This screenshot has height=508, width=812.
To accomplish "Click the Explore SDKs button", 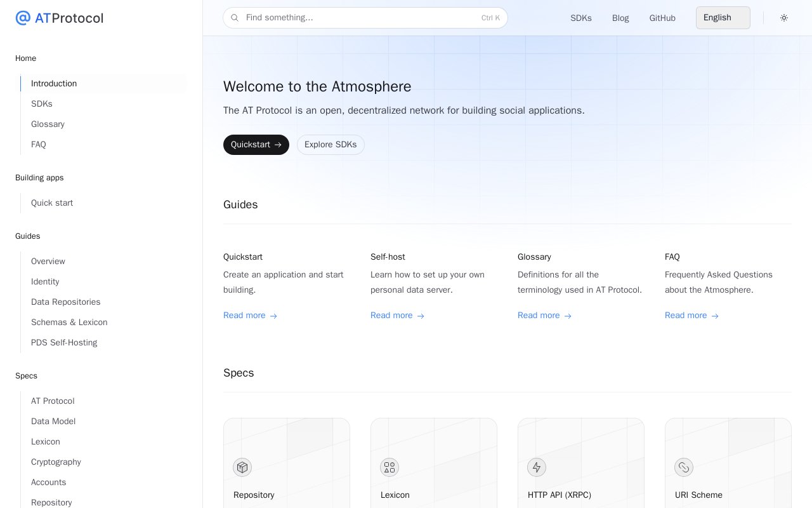I will point(331,145).
